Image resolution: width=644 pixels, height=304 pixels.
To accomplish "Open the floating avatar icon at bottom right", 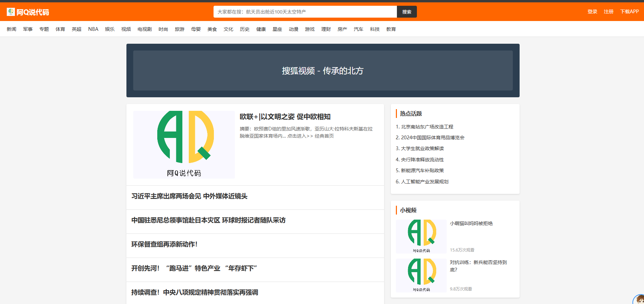I will (639, 300).
